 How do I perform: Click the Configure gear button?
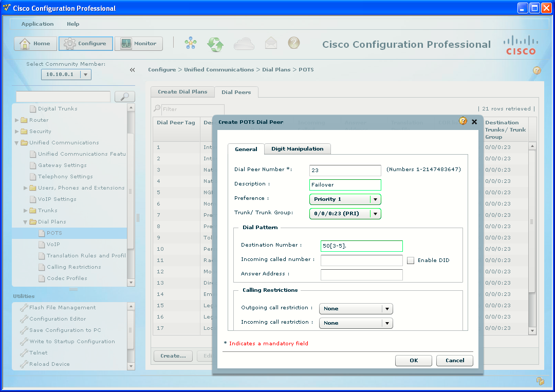pyautogui.click(x=86, y=44)
